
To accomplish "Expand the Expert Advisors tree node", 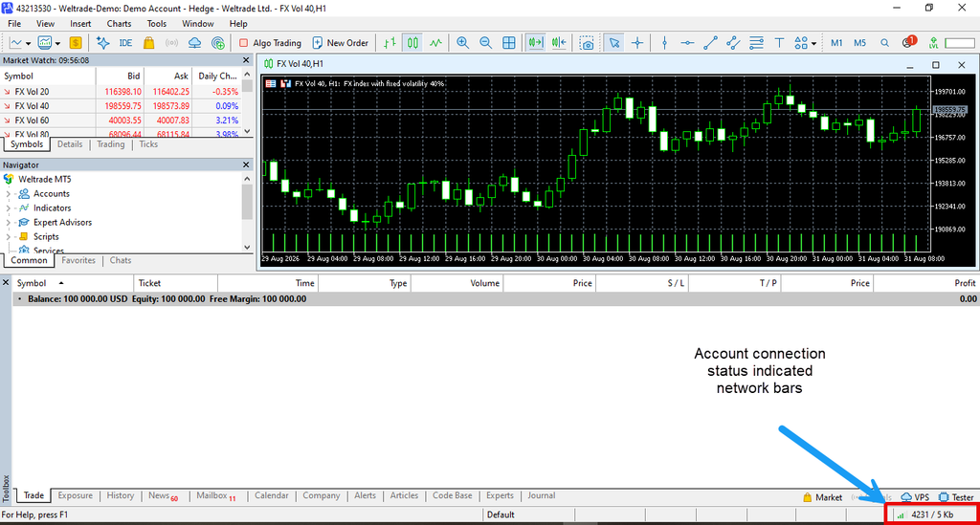I will point(8,223).
